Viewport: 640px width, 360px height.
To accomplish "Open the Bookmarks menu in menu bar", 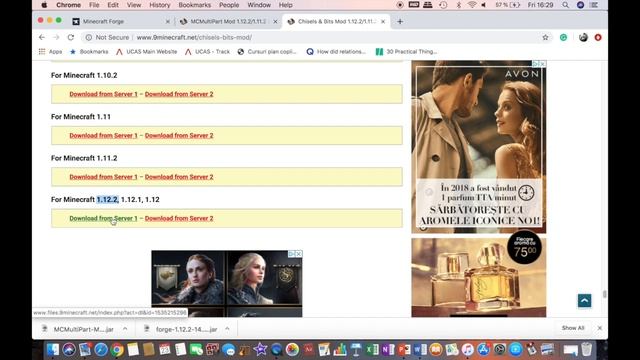I will (195, 5).
